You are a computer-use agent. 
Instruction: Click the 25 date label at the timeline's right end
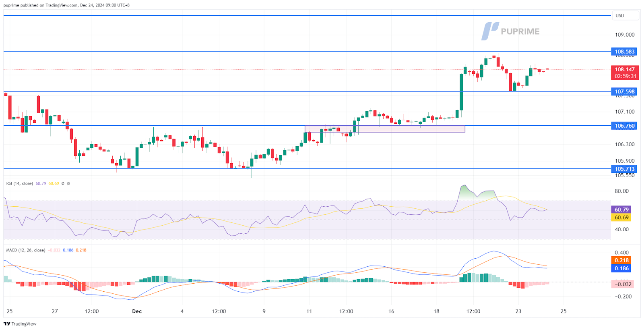click(563, 311)
